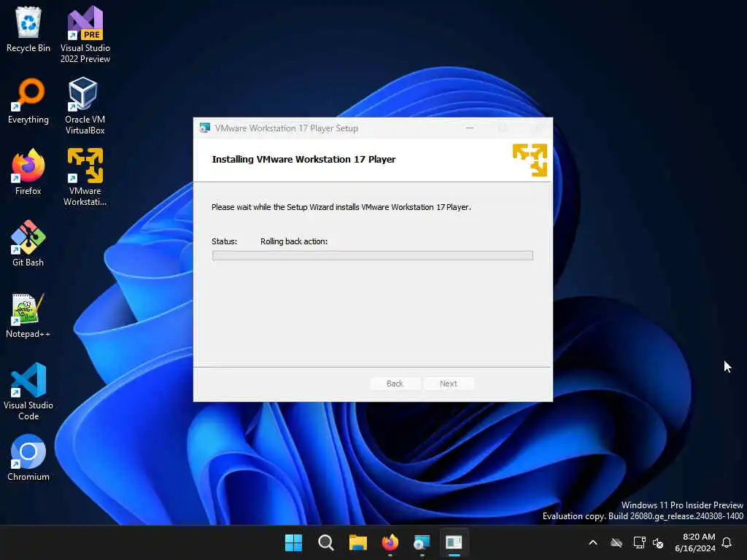The width and height of the screenshot is (747, 560).
Task: Select the Notepad++ desktop icon
Action: pyautogui.click(x=28, y=315)
